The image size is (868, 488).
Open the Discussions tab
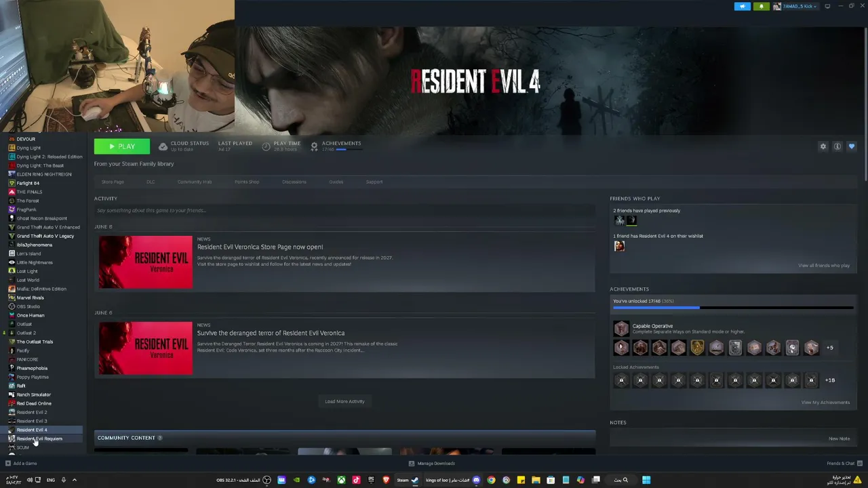(x=294, y=182)
